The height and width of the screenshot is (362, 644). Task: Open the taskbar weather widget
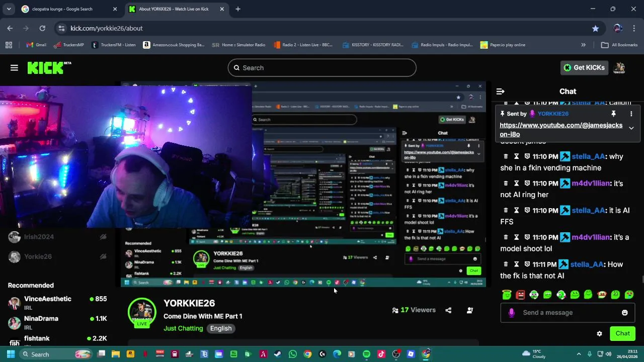pos(534,354)
